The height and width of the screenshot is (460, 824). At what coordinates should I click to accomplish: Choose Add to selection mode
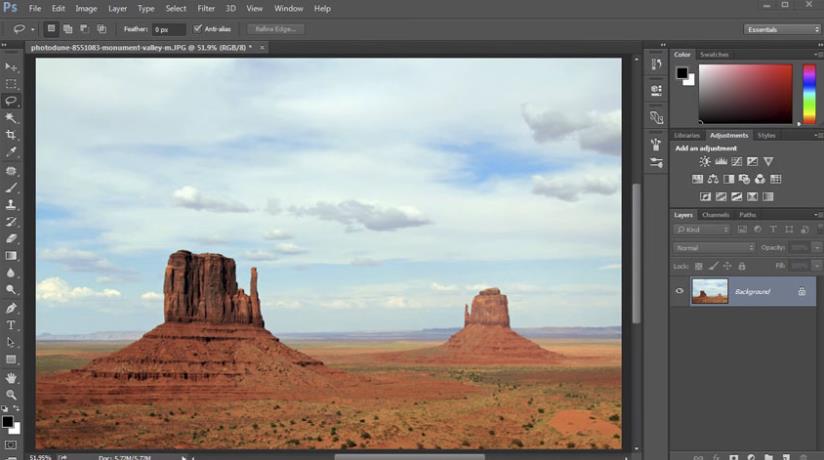68,29
